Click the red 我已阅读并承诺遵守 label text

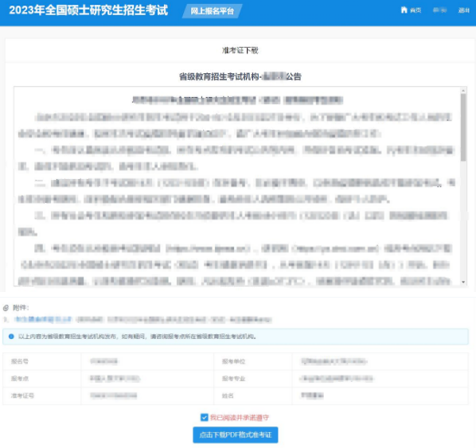coord(240,418)
